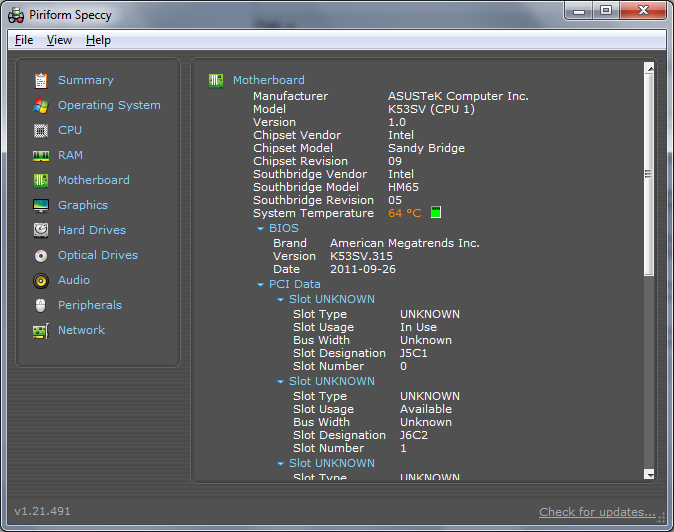
Task: Click the In Use slot usage value
Action: click(418, 327)
